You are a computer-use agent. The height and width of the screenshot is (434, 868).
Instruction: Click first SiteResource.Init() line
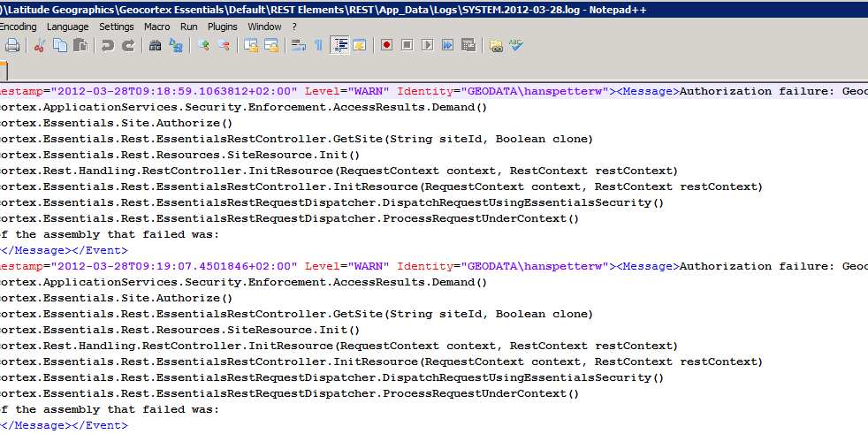click(180, 155)
